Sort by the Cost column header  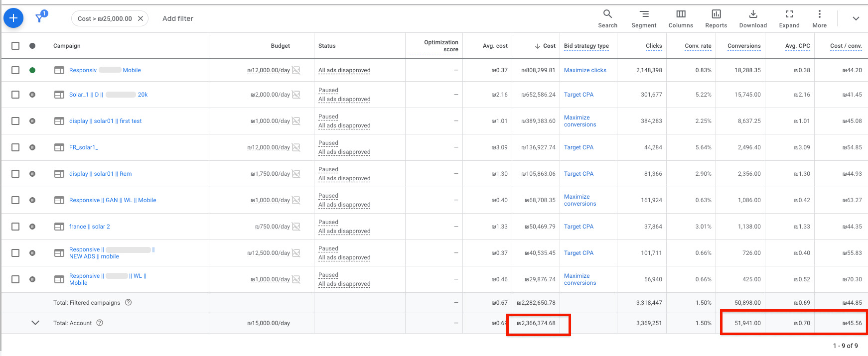549,46
